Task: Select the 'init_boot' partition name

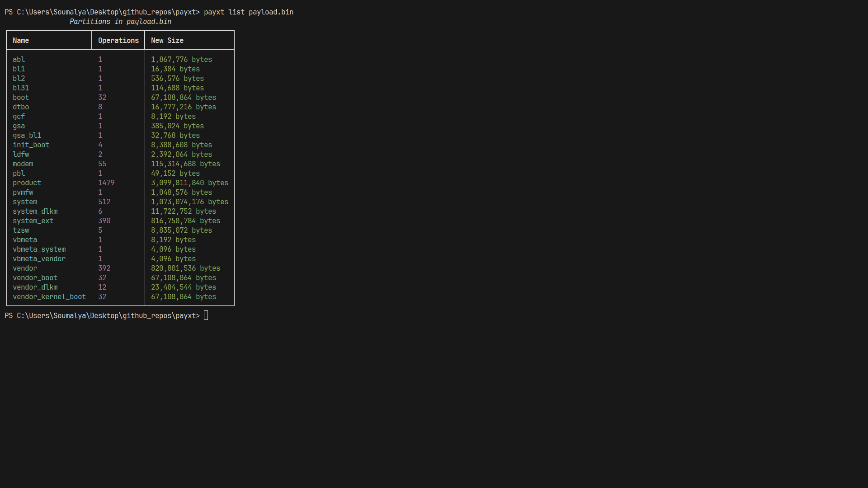Action: coord(31,145)
